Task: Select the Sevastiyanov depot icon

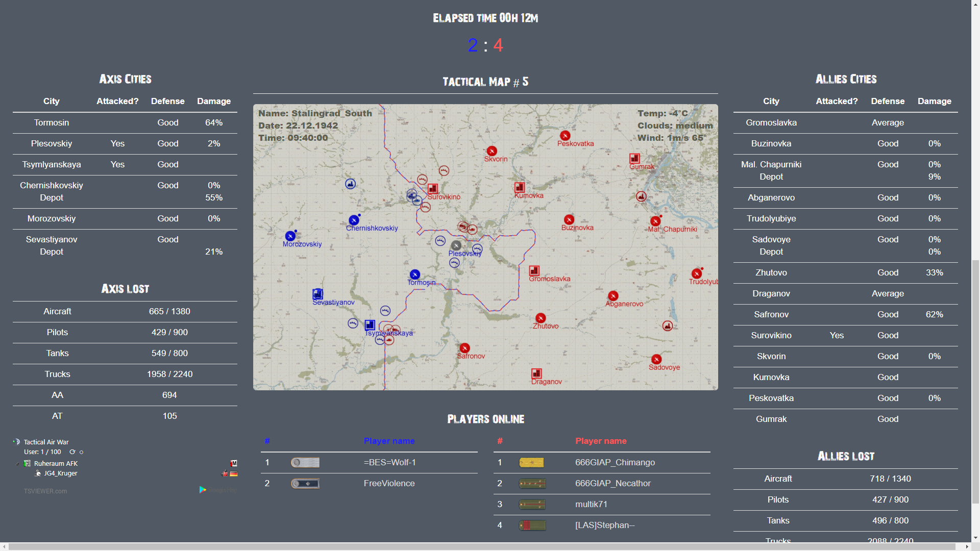Action: pyautogui.click(x=317, y=294)
